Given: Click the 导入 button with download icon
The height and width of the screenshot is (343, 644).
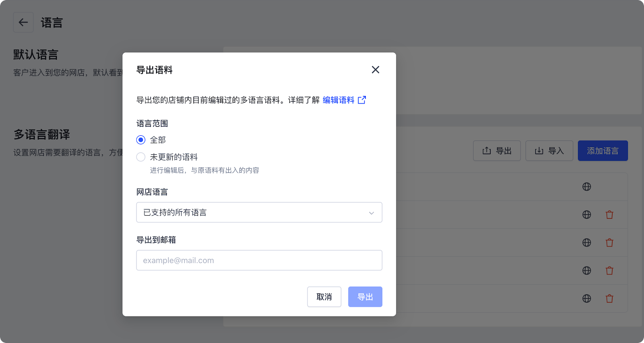Looking at the screenshot, I should tap(549, 151).
